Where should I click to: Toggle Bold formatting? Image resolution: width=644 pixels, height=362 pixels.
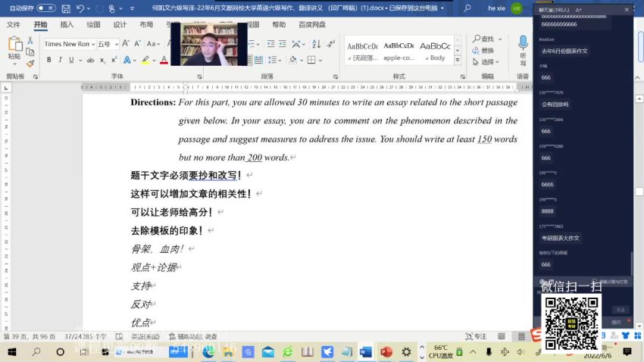[49, 60]
